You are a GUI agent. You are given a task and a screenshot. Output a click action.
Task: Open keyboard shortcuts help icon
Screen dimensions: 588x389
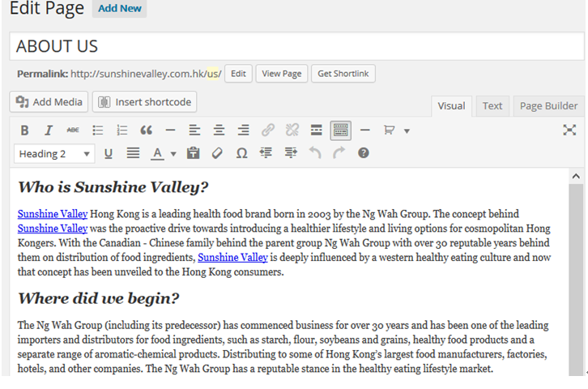pos(364,153)
